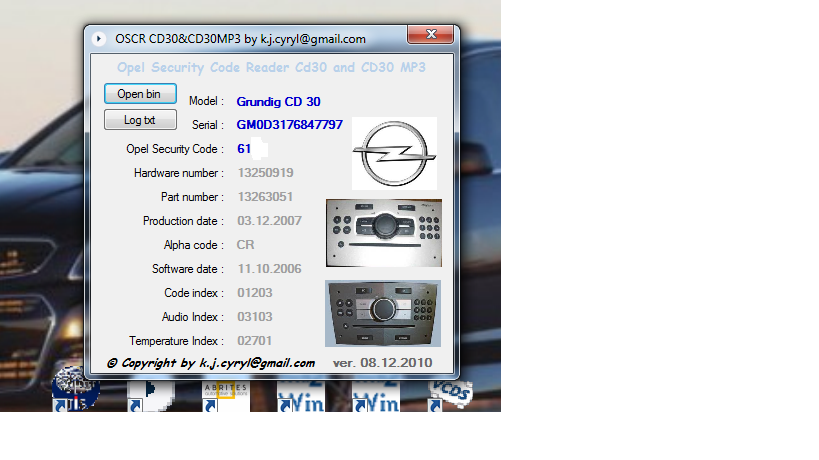The height and width of the screenshot is (460, 819).
Task: Select serial number GM0D3176847797
Action: [x=289, y=125]
